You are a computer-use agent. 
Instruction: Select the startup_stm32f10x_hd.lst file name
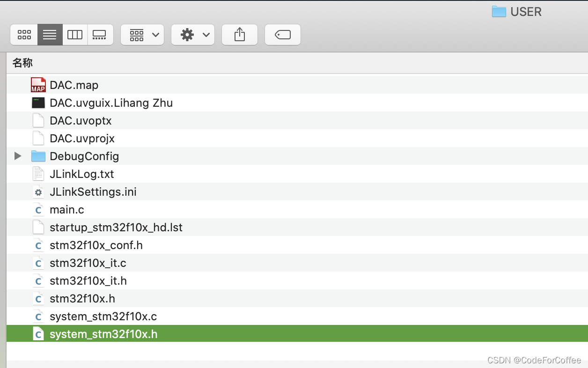tap(116, 228)
